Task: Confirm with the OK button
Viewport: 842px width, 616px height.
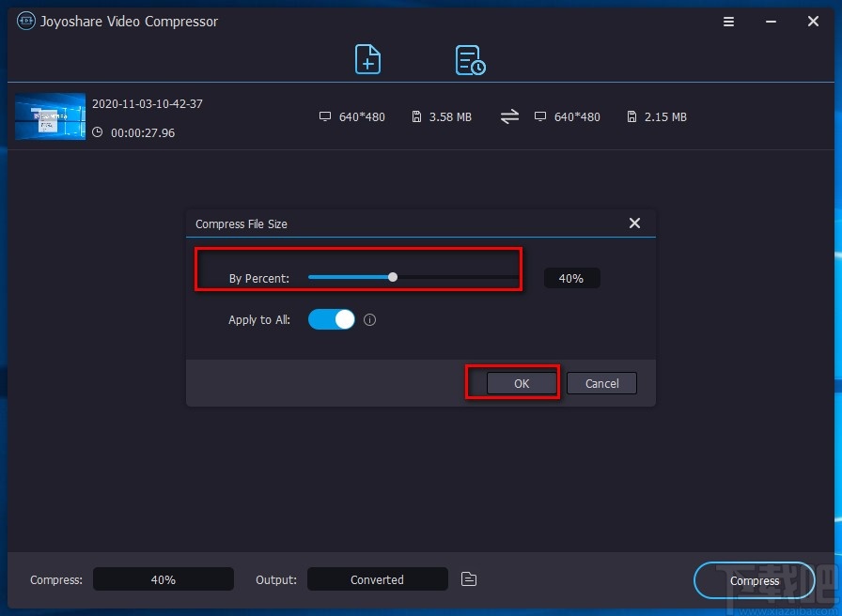Action: 522,383
